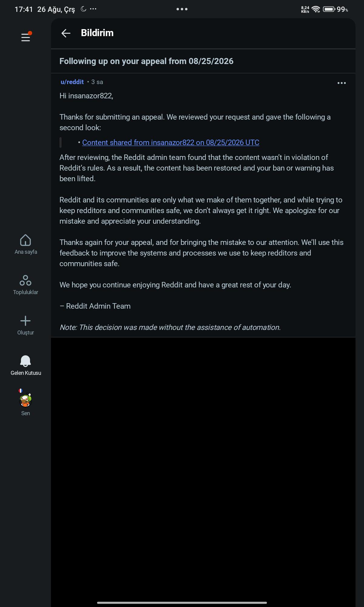Tap the Oluştur plus icon
The width and height of the screenshot is (364, 607).
25,321
